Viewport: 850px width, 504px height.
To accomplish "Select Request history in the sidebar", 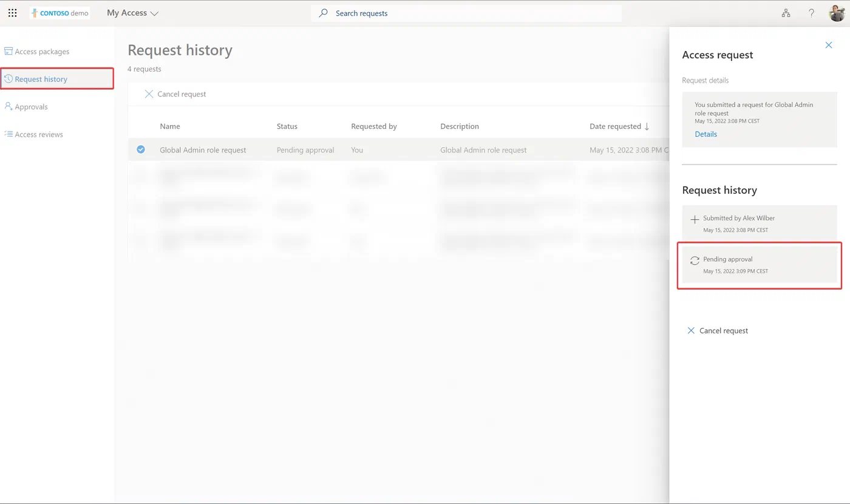I will tap(57, 79).
